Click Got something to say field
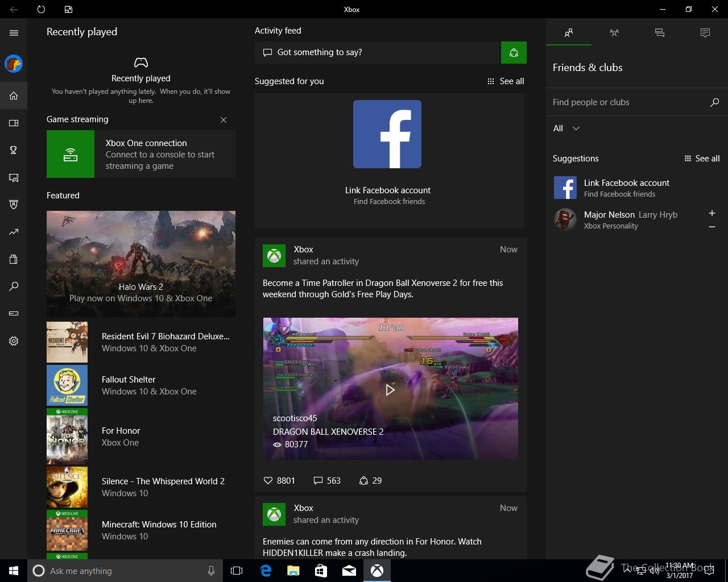728x582 pixels. [377, 52]
